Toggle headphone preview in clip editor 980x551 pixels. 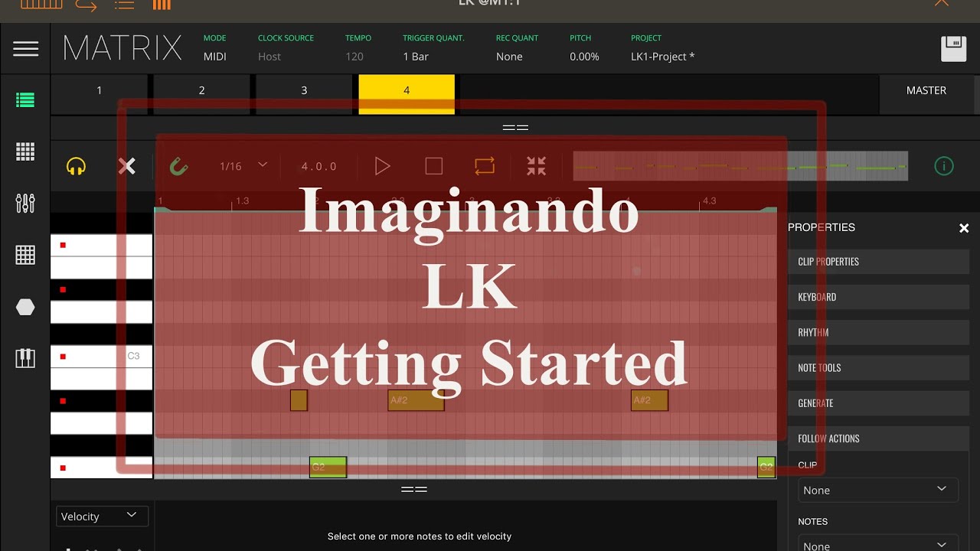(76, 166)
